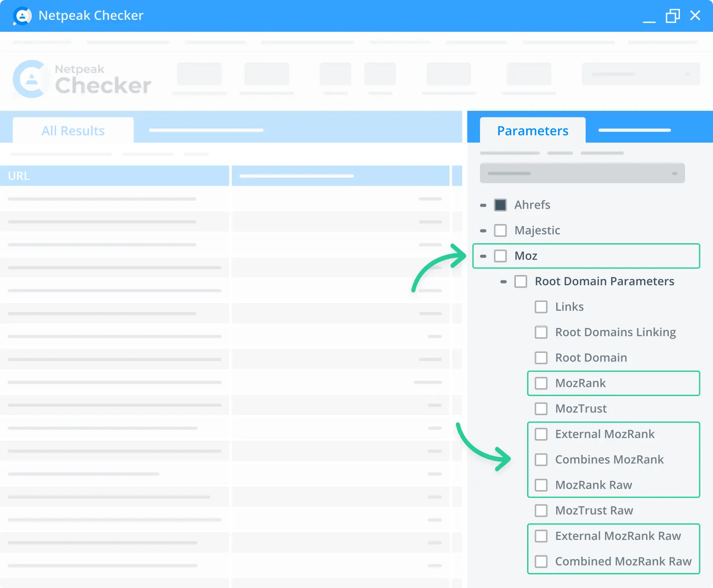The height and width of the screenshot is (588, 713).
Task: Enable the MozTrust checkbox
Action: pos(541,409)
